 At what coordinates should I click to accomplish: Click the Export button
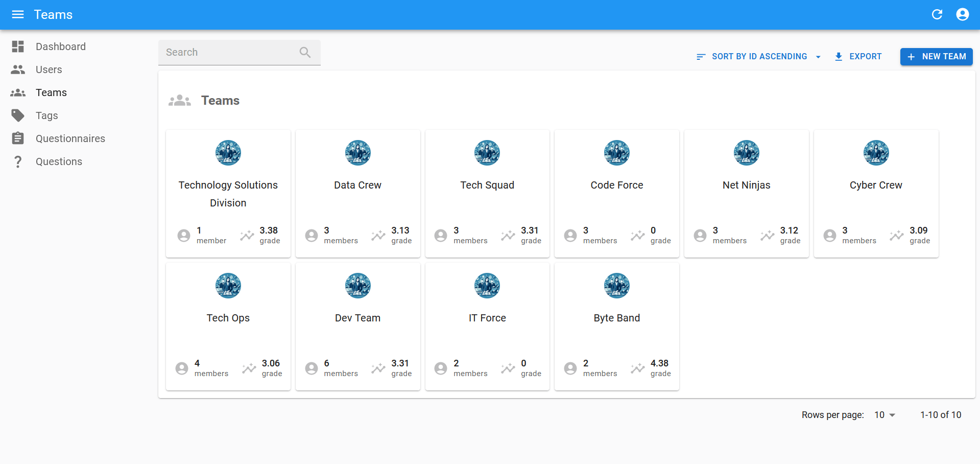(858, 56)
